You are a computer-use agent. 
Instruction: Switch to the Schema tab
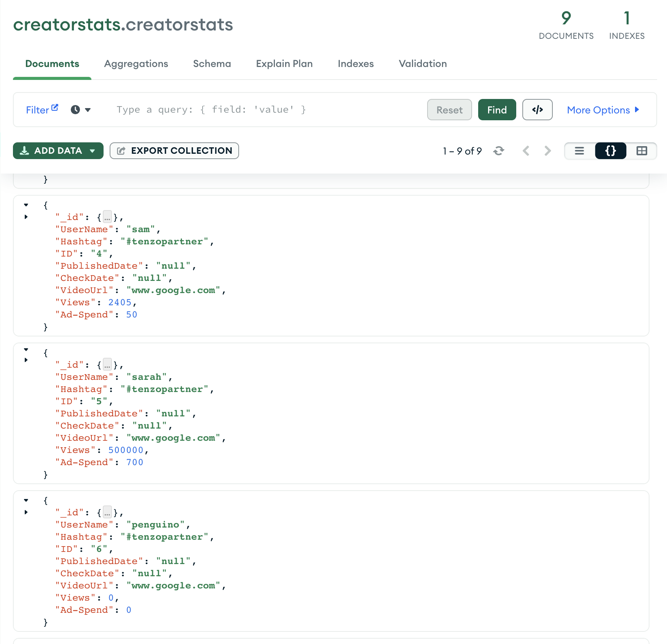click(x=212, y=64)
